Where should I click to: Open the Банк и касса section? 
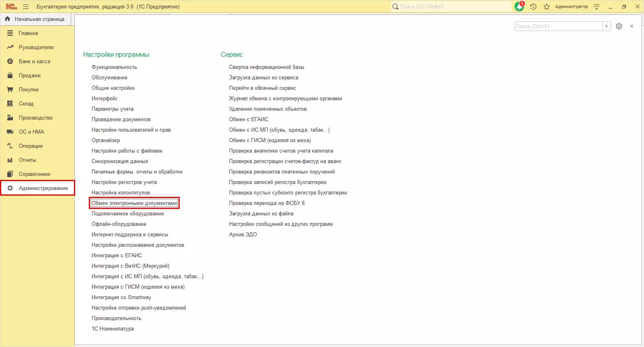pyautogui.click(x=37, y=61)
